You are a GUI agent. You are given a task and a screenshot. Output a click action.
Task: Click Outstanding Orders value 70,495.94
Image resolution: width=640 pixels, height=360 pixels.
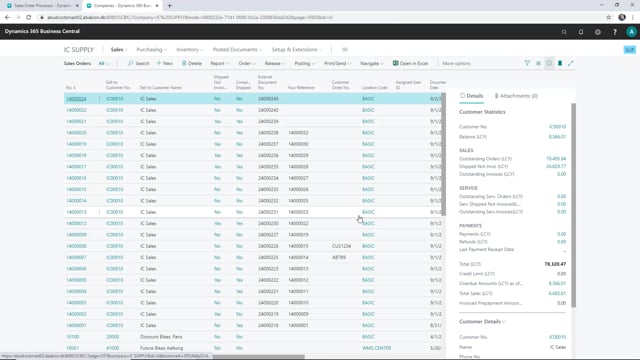tap(556, 159)
